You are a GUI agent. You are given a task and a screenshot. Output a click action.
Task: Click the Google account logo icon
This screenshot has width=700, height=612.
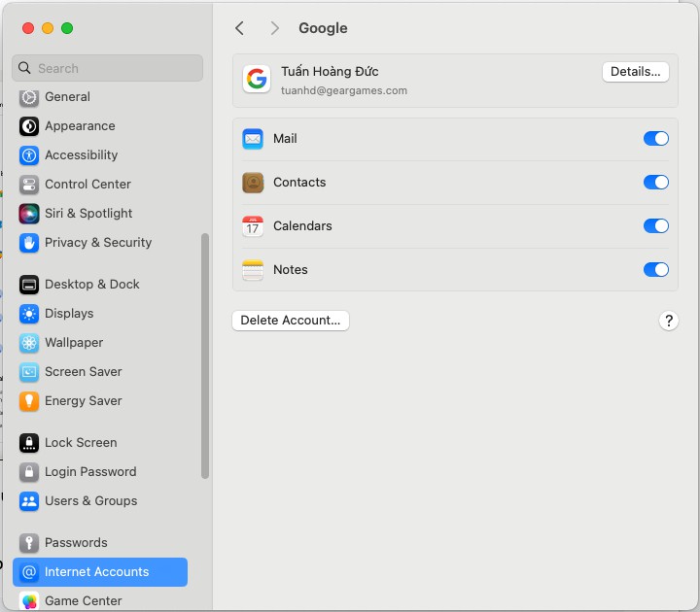click(257, 80)
